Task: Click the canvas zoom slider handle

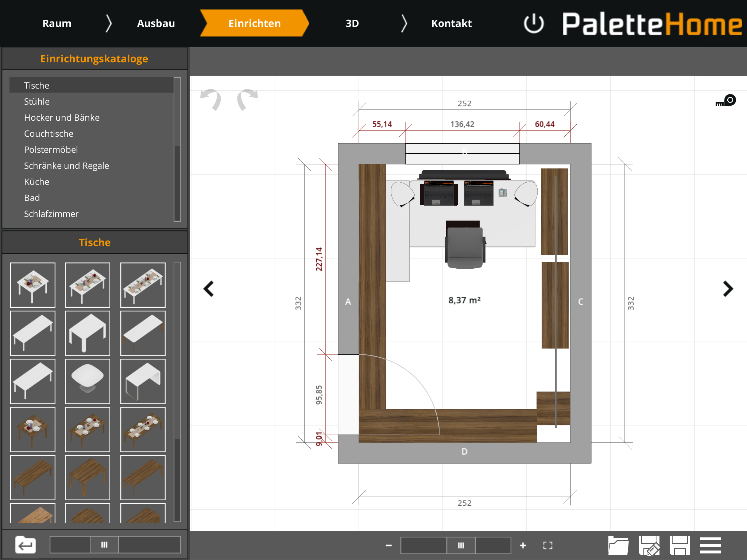Action: click(x=461, y=545)
